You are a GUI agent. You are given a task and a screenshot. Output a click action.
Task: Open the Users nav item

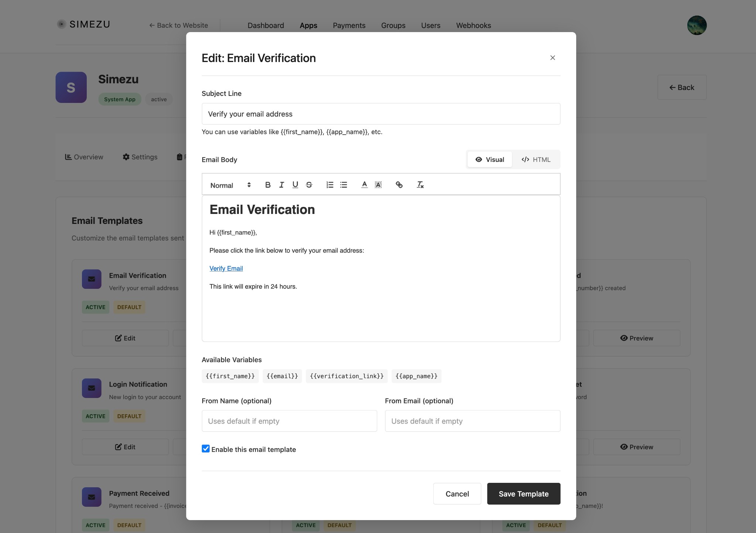pyautogui.click(x=431, y=25)
